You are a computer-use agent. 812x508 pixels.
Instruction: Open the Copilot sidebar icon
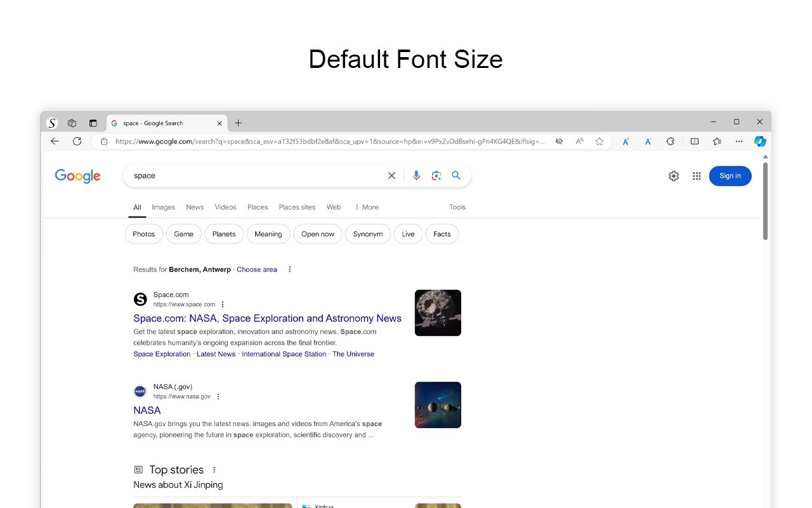[x=760, y=142]
